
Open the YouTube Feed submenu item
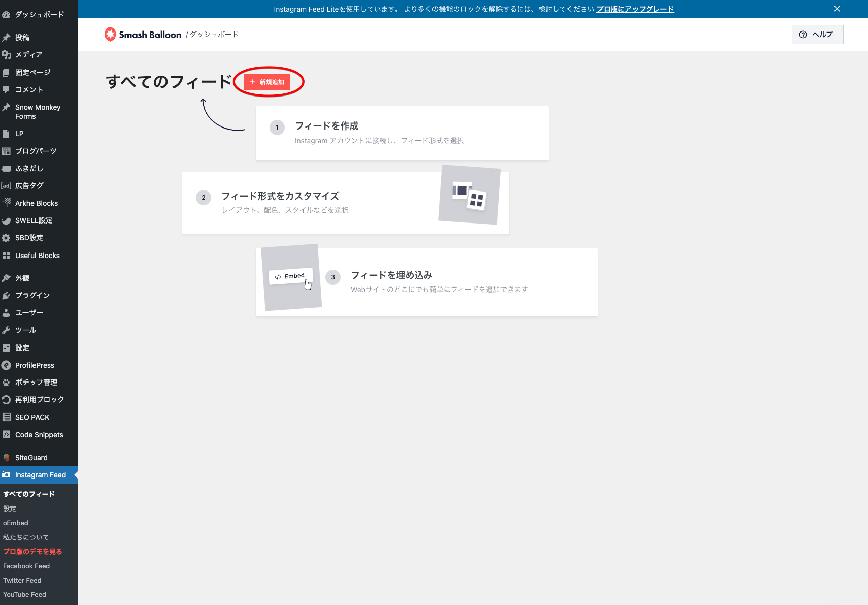(x=24, y=594)
